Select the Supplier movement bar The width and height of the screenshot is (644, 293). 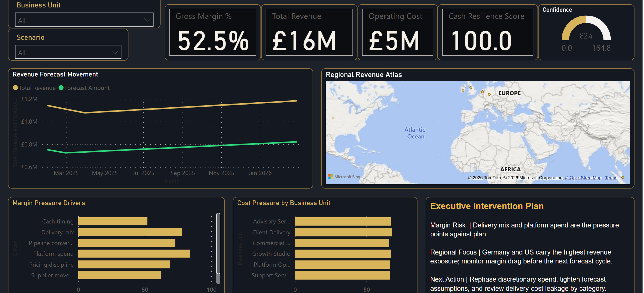(120, 275)
